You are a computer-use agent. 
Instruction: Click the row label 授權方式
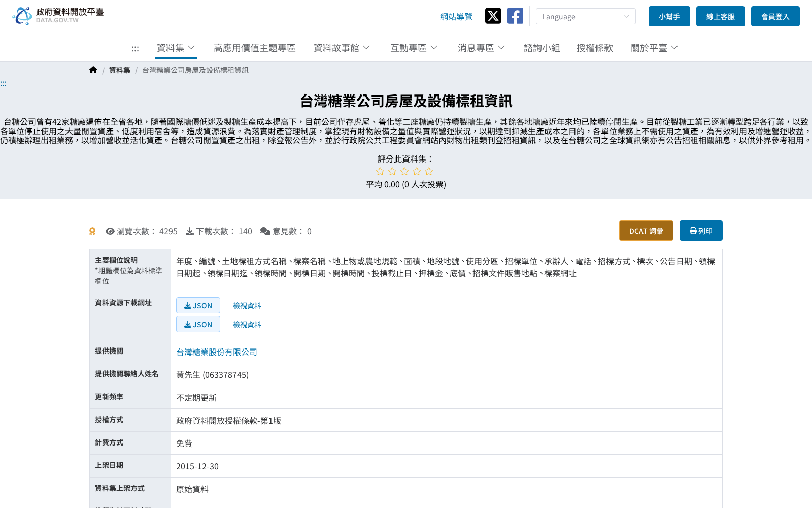click(x=109, y=419)
